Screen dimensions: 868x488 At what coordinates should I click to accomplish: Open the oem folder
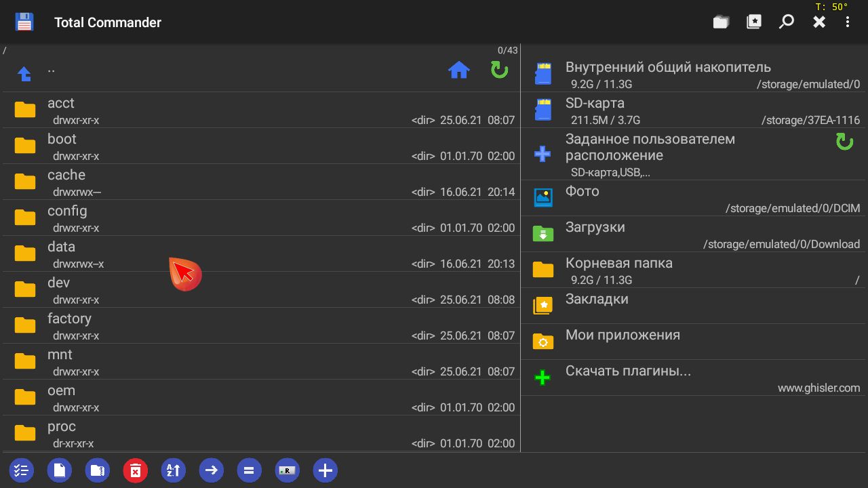coord(260,397)
